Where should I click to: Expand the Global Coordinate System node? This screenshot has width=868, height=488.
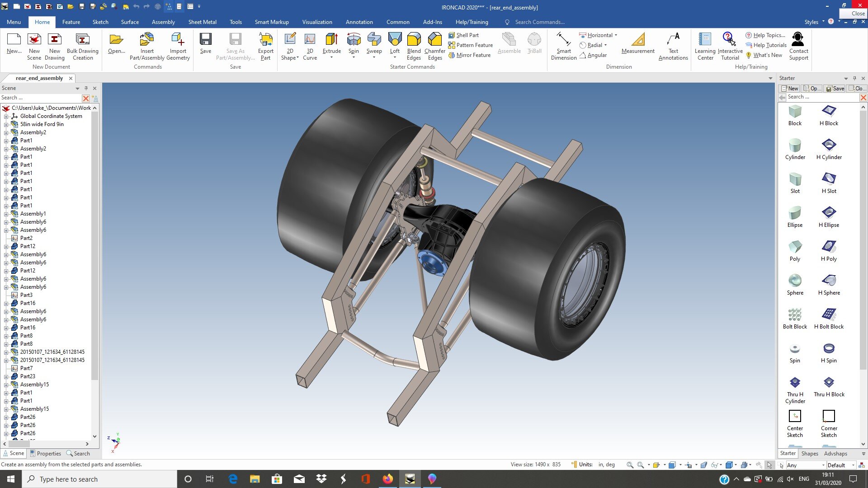[6, 116]
